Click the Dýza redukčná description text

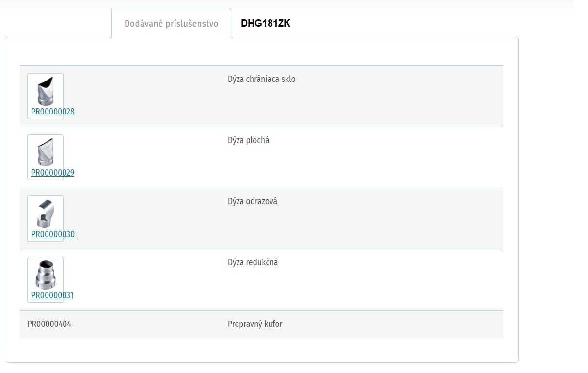pos(253,262)
